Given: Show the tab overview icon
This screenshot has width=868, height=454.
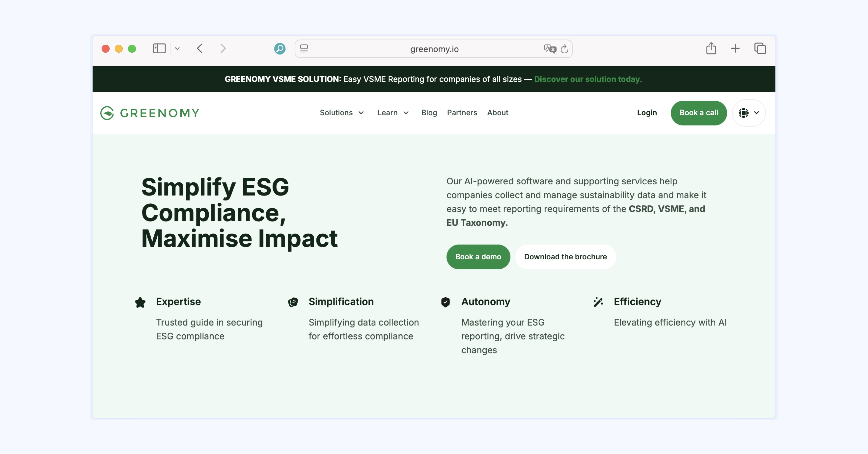Looking at the screenshot, I should (760, 49).
